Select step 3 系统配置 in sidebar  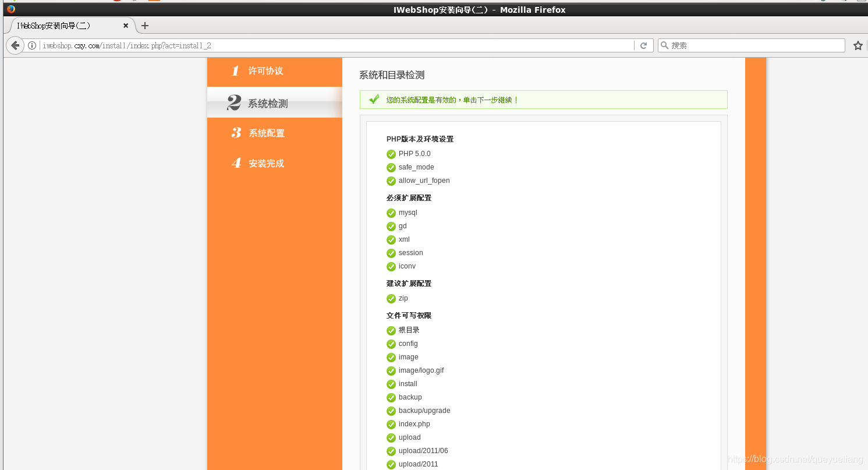pyautogui.click(x=275, y=133)
